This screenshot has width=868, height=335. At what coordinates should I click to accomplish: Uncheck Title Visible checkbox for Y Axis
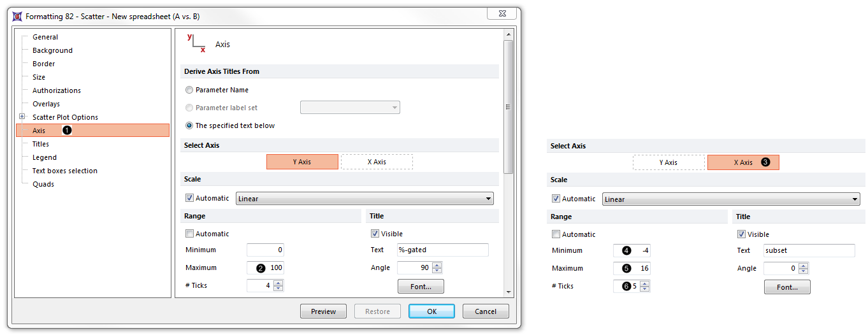click(x=375, y=234)
